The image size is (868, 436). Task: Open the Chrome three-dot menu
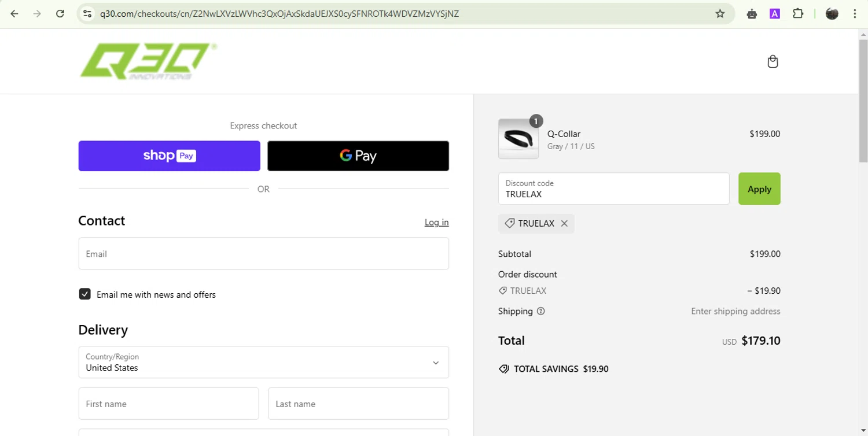855,14
